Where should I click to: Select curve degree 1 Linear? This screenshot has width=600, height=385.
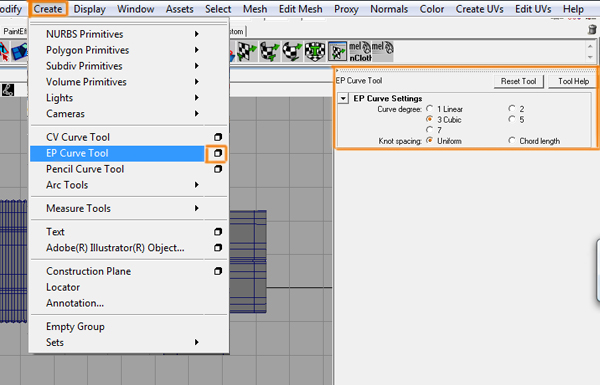coord(430,109)
